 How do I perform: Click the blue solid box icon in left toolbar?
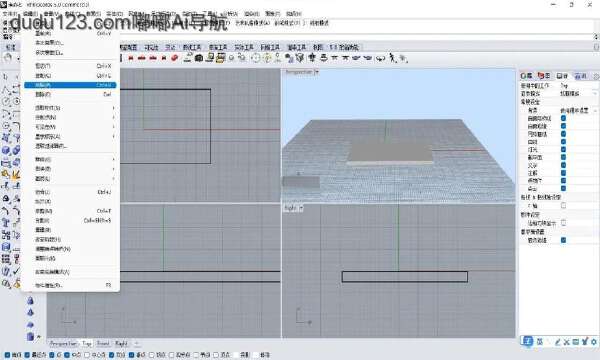(6, 150)
